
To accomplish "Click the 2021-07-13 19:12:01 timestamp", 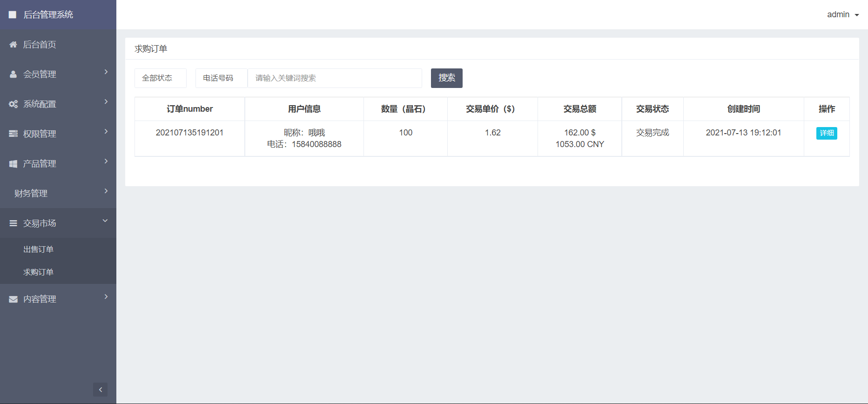I will point(743,133).
